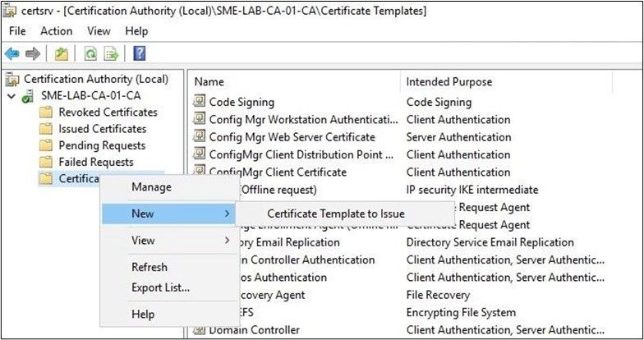644x340 pixels.
Task: Click the Config Mgr Web Server Certificate icon
Action: [x=199, y=136]
